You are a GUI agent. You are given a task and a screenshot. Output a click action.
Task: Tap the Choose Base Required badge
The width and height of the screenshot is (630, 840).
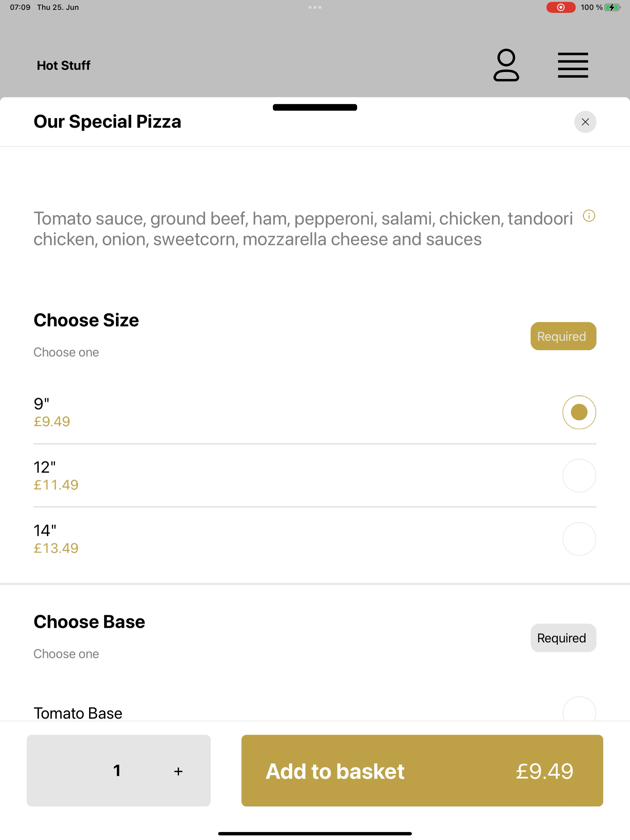click(x=563, y=638)
